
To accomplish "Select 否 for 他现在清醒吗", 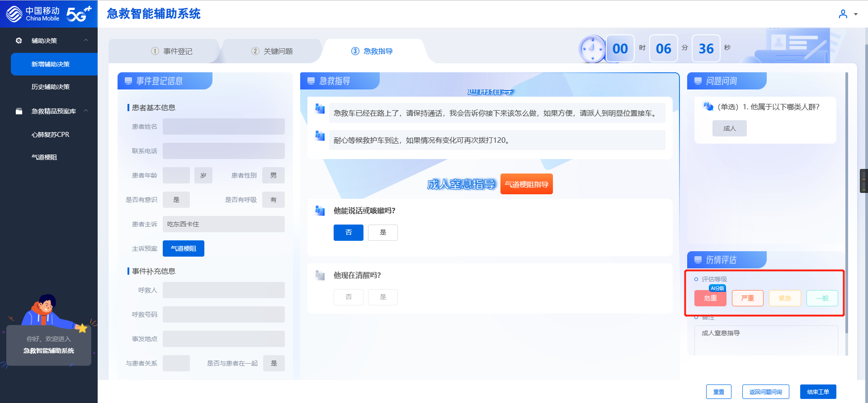I will [x=349, y=297].
